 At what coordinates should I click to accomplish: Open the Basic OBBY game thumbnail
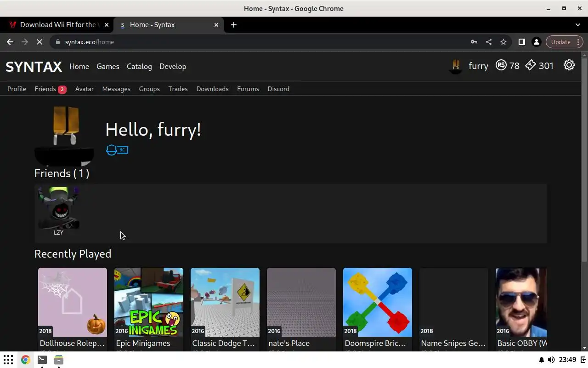521,302
